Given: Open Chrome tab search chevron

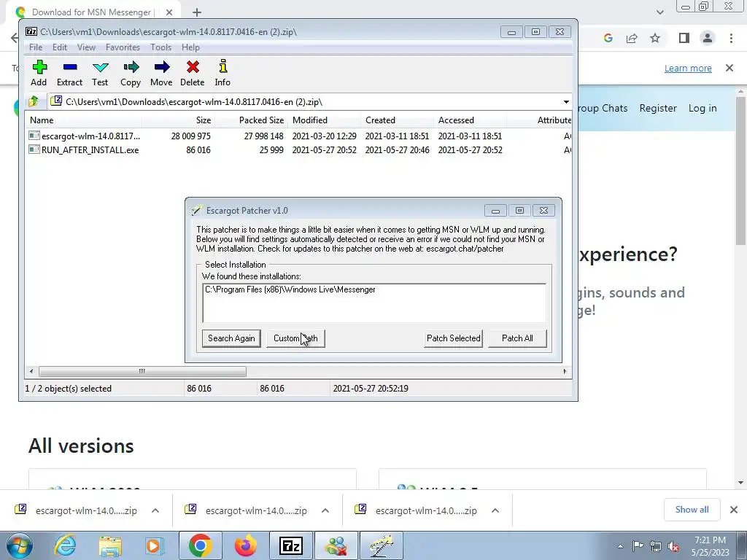Looking at the screenshot, I should tap(659, 12).
